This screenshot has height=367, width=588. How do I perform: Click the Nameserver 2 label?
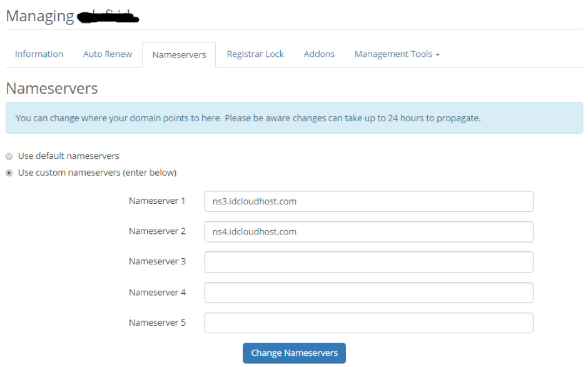click(x=157, y=231)
